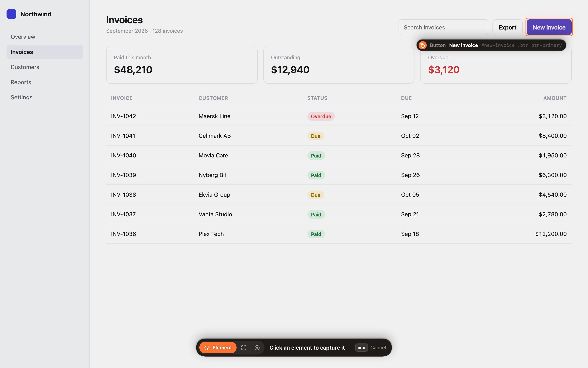Click the Paid badge for Vanta Studio
The image size is (588, 368).
click(x=316, y=214)
